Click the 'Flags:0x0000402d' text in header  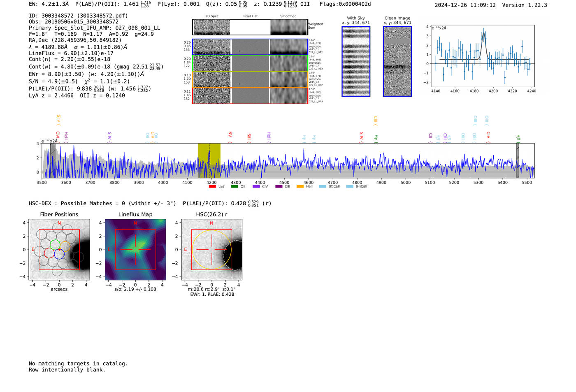click(x=345, y=4)
